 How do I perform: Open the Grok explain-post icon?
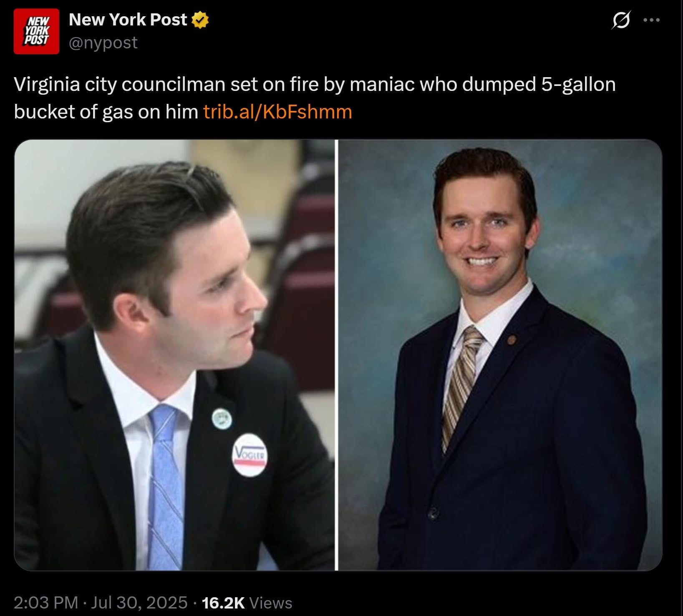tap(621, 20)
